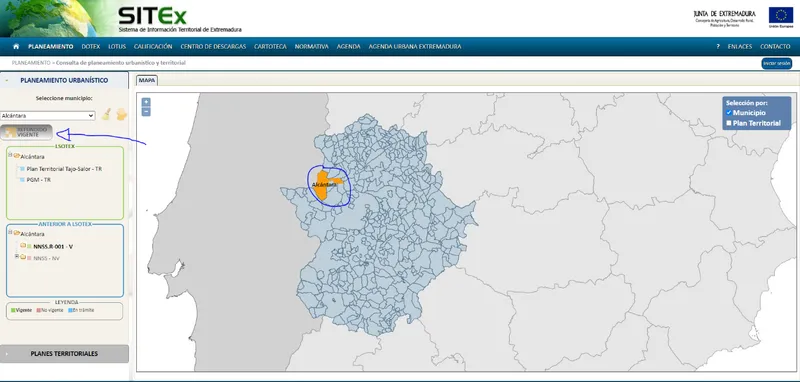The height and width of the screenshot is (382, 800).
Task: Click the 'Seleccione municipio:' label
Action: coord(64,98)
